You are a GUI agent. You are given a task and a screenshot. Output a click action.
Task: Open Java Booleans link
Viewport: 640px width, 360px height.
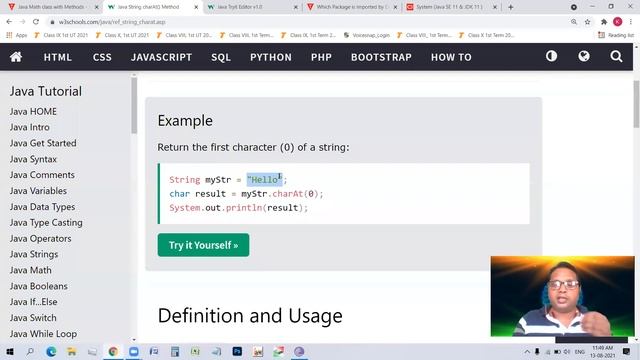click(39, 286)
